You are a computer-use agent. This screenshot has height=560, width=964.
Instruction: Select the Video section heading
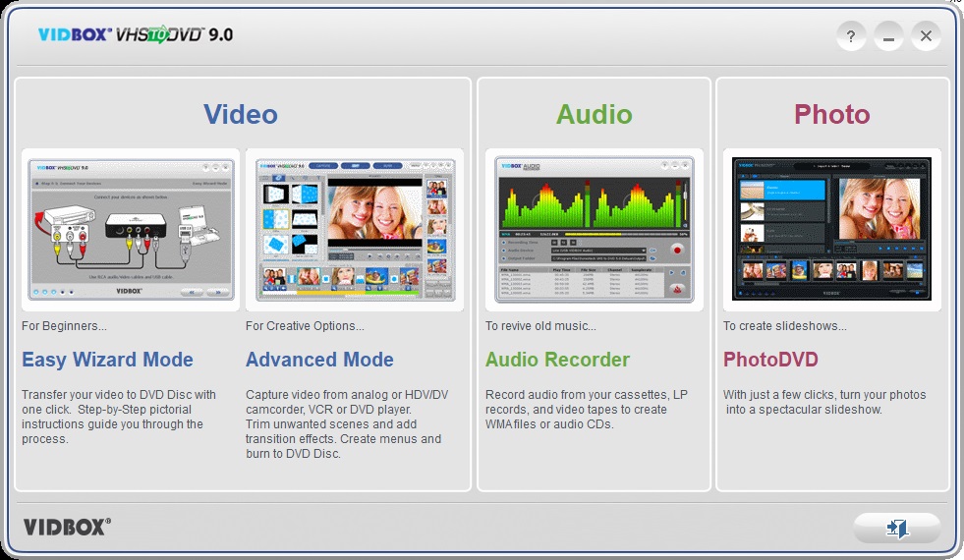pyautogui.click(x=241, y=114)
